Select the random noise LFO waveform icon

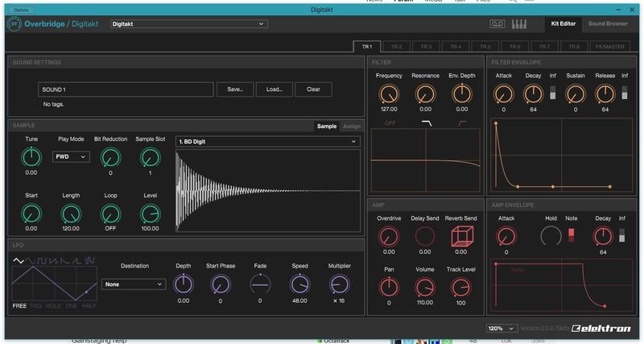(x=90, y=260)
